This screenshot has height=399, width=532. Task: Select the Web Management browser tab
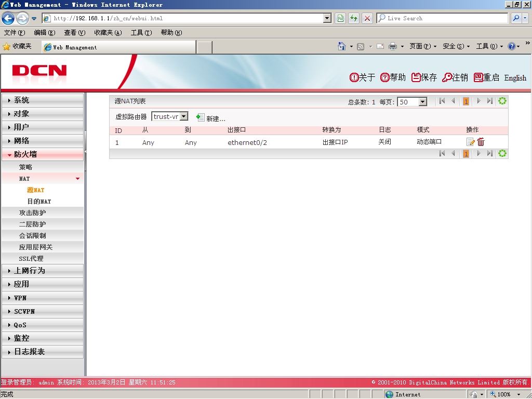tap(119, 47)
